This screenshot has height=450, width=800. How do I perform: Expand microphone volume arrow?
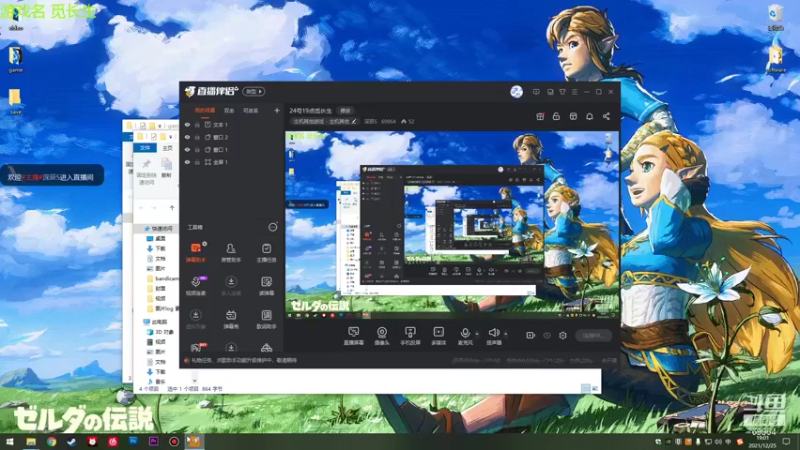pos(477,334)
